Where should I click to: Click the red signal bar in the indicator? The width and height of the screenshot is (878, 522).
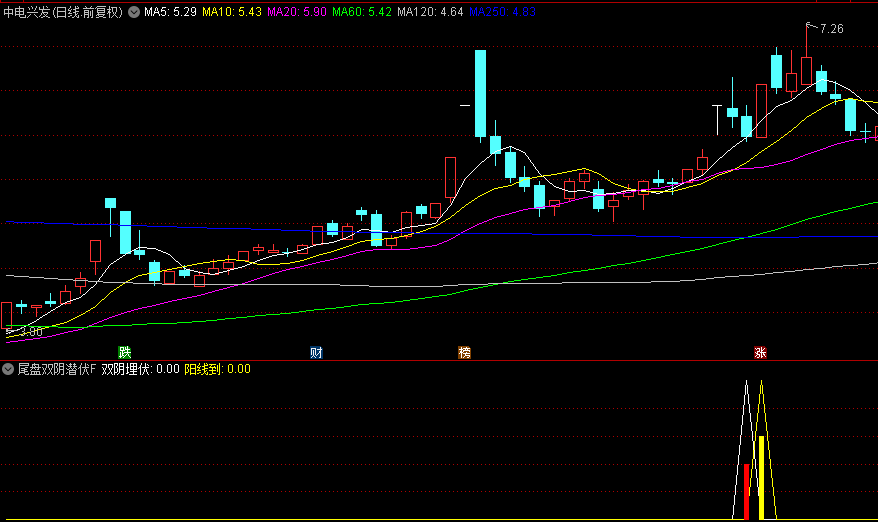(746, 492)
